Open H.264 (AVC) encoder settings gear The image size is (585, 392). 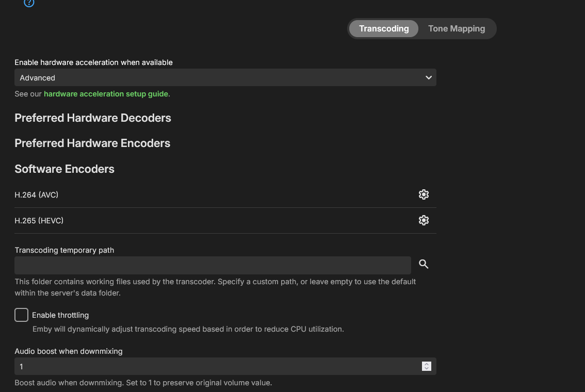pyautogui.click(x=424, y=194)
